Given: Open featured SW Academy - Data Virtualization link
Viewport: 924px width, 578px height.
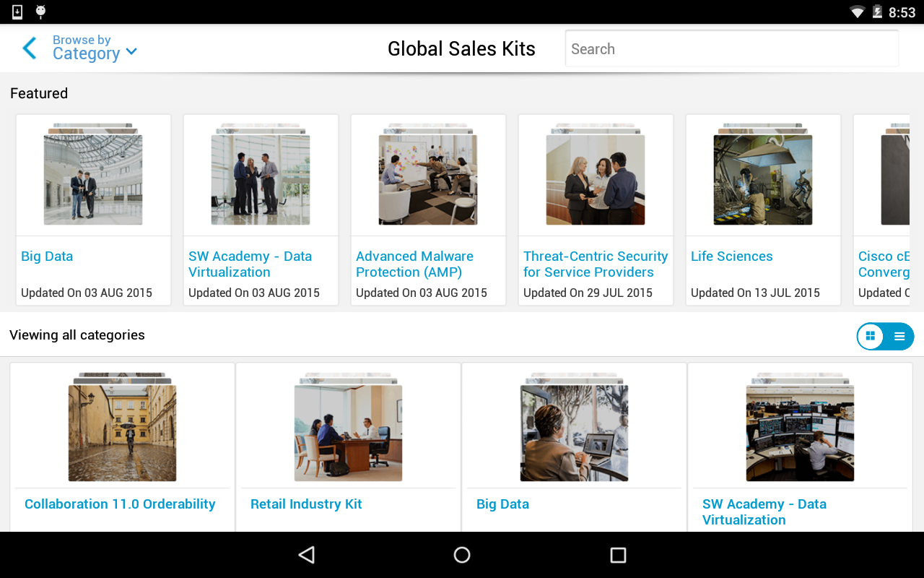Looking at the screenshot, I should click(250, 264).
